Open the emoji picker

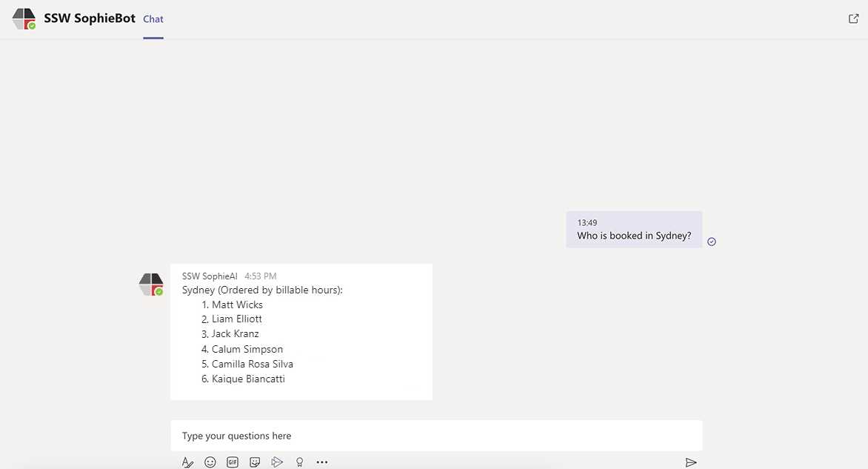point(210,462)
